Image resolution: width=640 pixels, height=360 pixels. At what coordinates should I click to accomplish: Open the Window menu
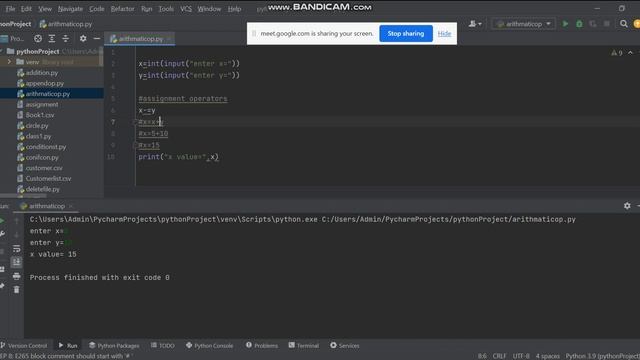[x=209, y=9]
